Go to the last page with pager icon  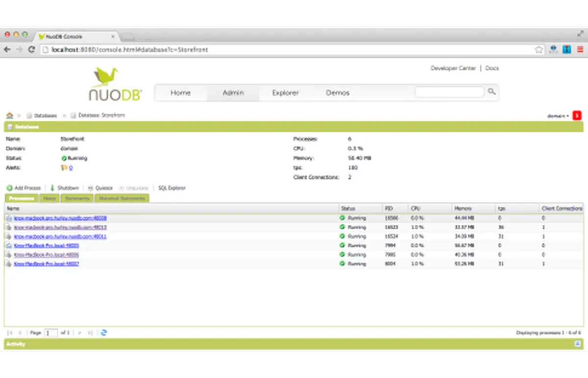coord(91,332)
